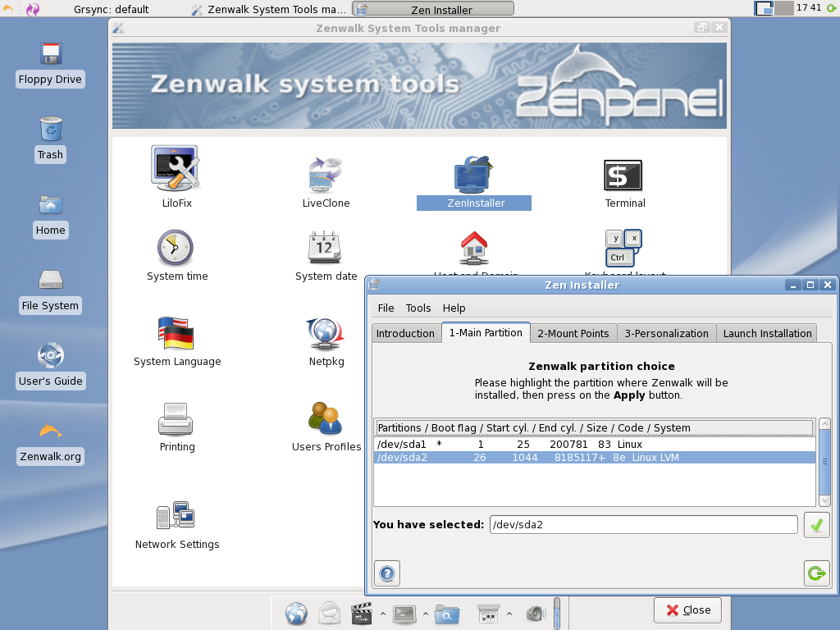Open the Host and Domain house icon
Screen dimensions: 840x630
pyautogui.click(x=474, y=248)
